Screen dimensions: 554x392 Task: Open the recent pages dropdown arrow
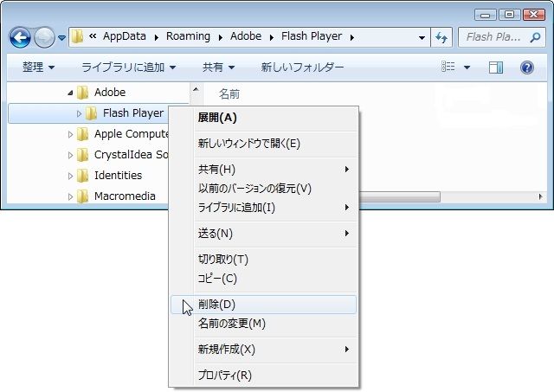tap(61, 37)
